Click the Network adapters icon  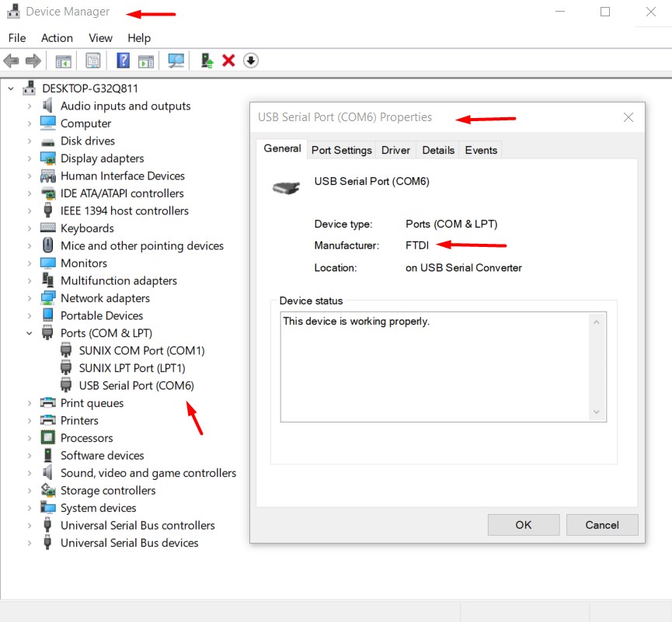(x=47, y=297)
